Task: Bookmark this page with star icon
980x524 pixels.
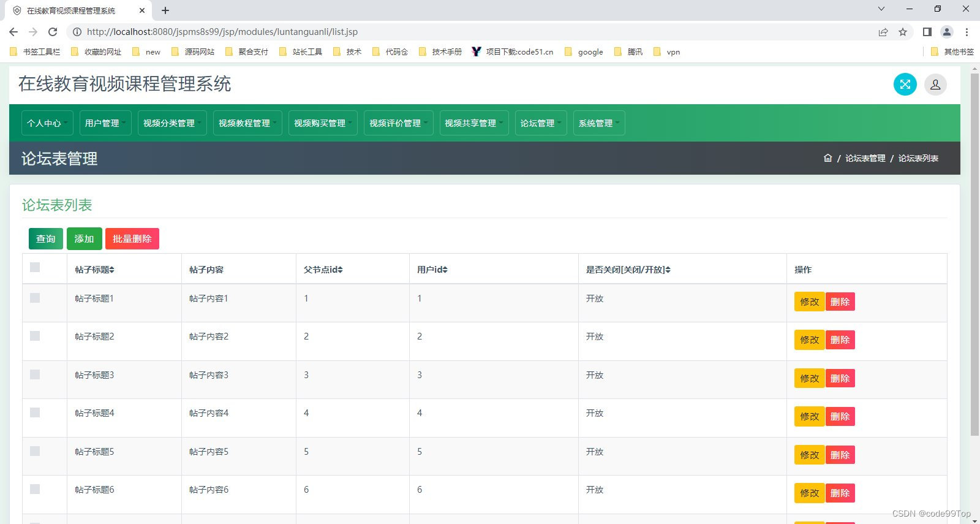Action: pyautogui.click(x=903, y=32)
